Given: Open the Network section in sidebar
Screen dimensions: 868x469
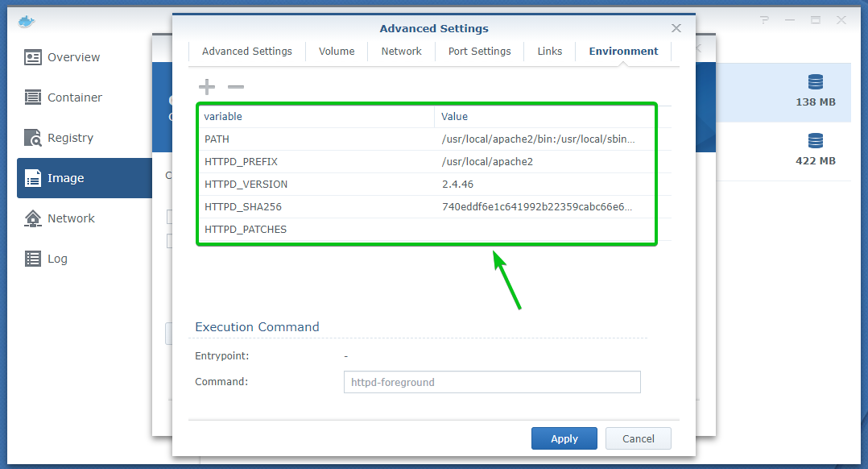Looking at the screenshot, I should point(71,218).
